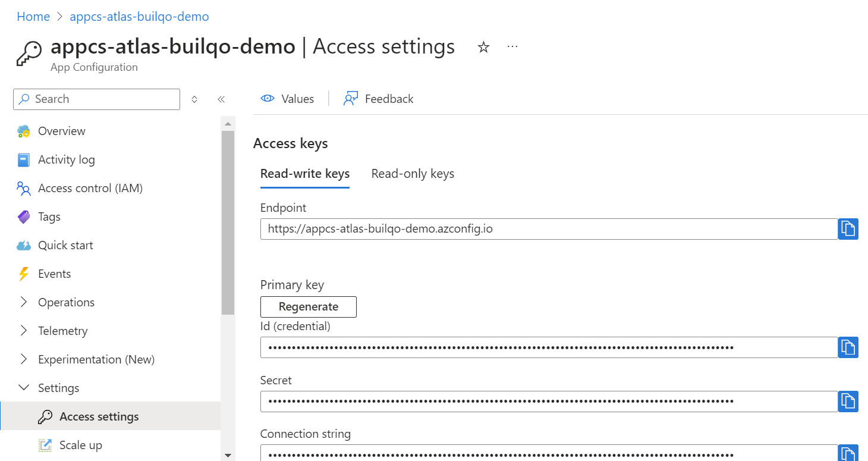Select the Read-write keys tab
This screenshot has height=461, width=868.
point(305,174)
